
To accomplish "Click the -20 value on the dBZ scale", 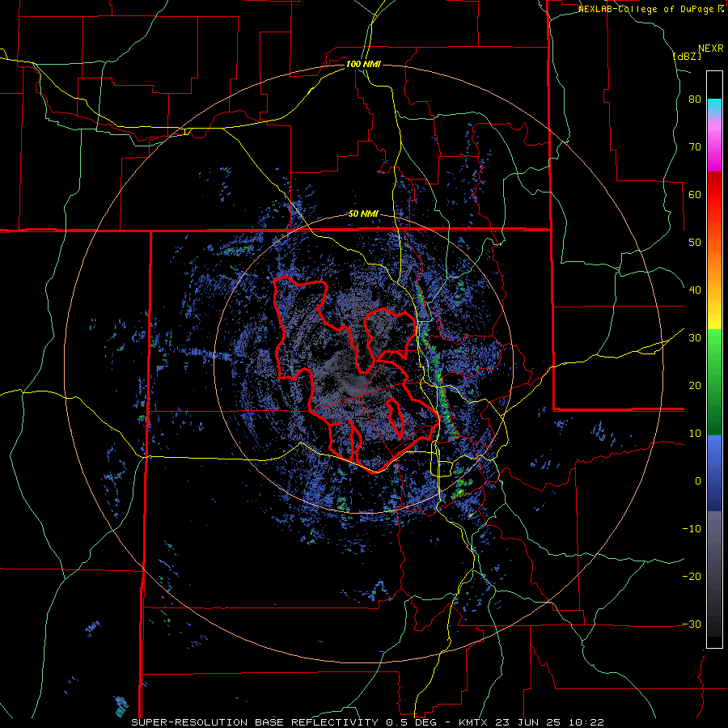I will tap(692, 577).
